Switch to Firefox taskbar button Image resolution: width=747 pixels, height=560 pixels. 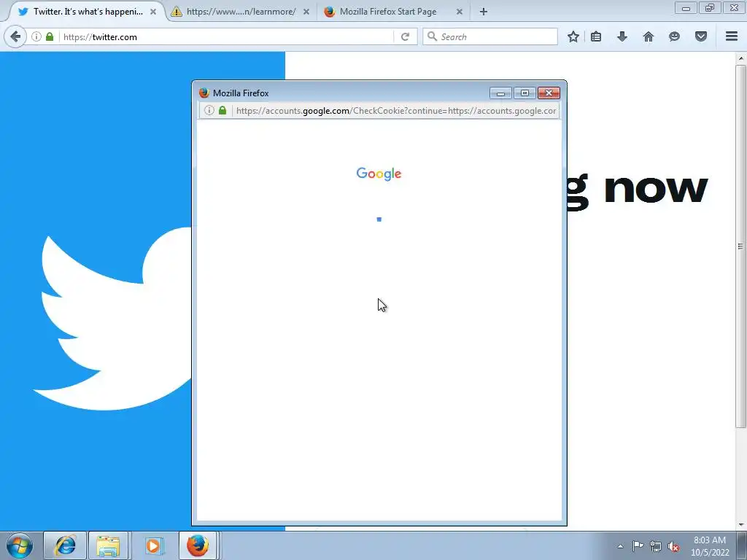(x=198, y=545)
